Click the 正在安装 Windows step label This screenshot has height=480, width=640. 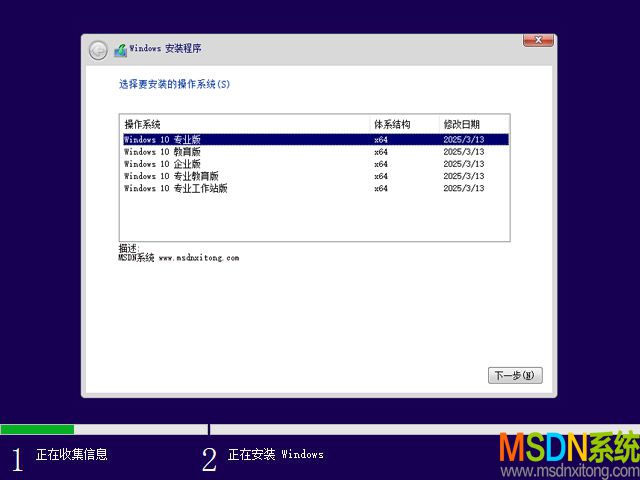[276, 454]
